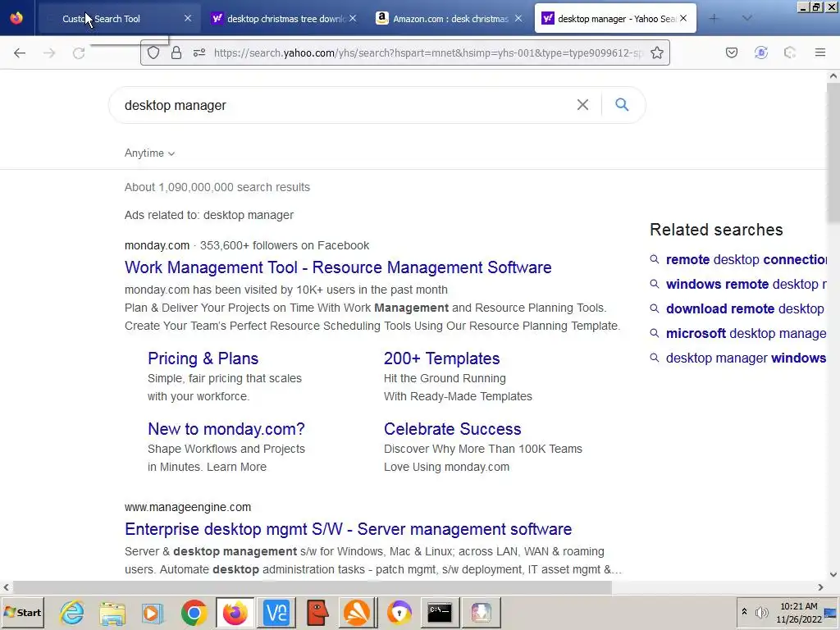Viewport: 840px width, 630px height.
Task: Open the list all tabs dropdown arrow
Action: 746,19
